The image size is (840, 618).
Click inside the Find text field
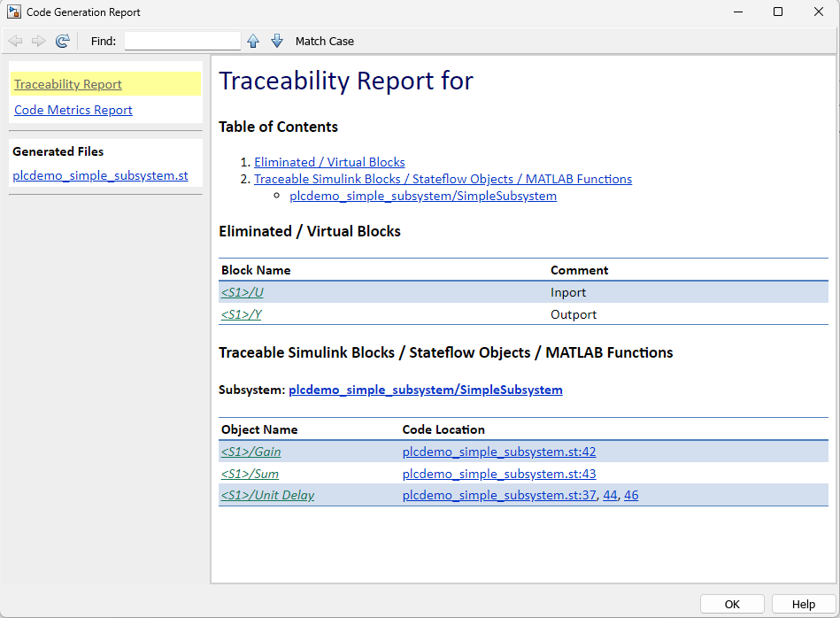pyautogui.click(x=182, y=41)
